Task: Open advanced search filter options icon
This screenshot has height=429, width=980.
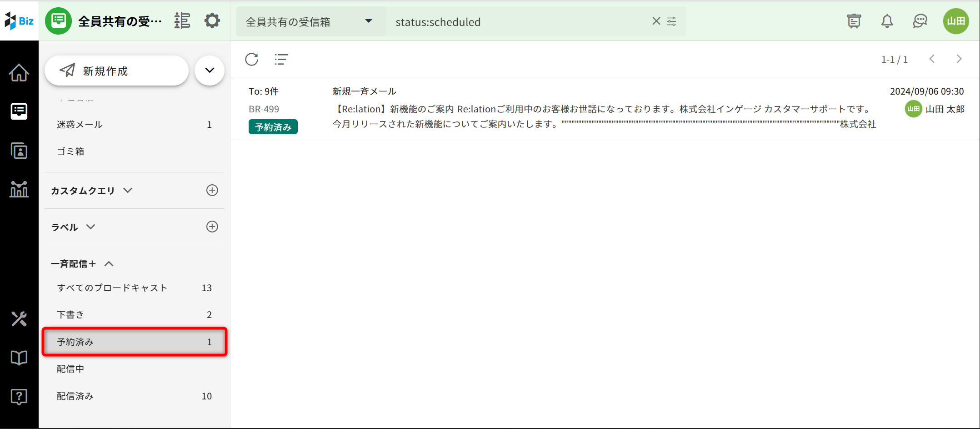Action: (672, 21)
